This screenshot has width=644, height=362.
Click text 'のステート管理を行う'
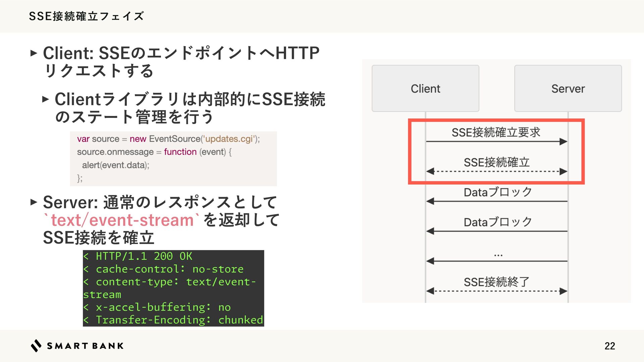[x=134, y=117]
